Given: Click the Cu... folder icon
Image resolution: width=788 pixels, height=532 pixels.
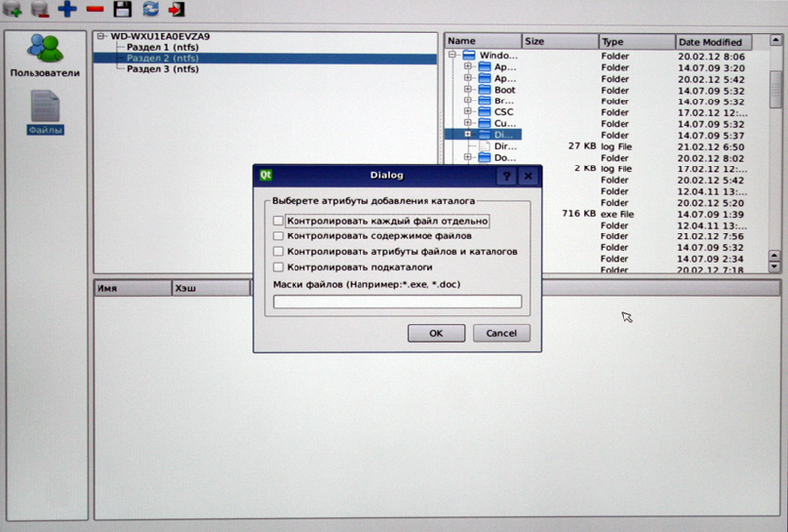Looking at the screenshot, I should [484, 123].
